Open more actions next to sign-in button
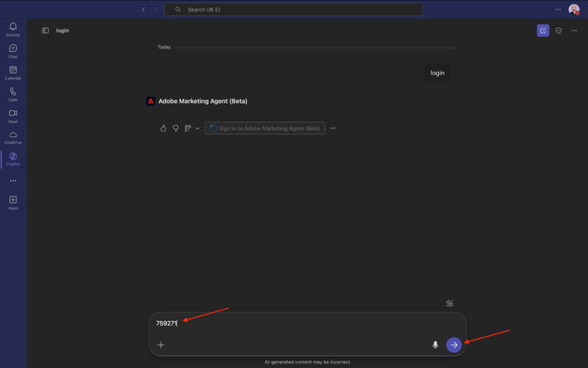Viewport: 588px width, 368px height. tap(332, 128)
